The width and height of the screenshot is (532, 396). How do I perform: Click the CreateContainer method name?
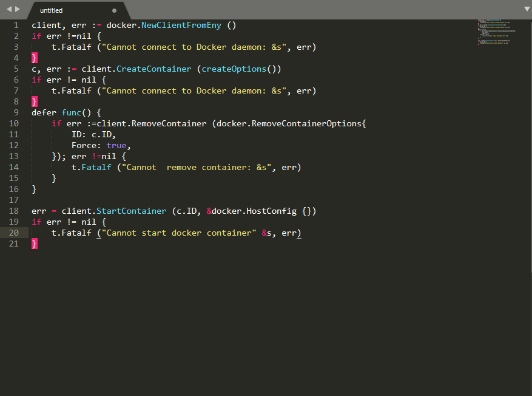pos(153,69)
